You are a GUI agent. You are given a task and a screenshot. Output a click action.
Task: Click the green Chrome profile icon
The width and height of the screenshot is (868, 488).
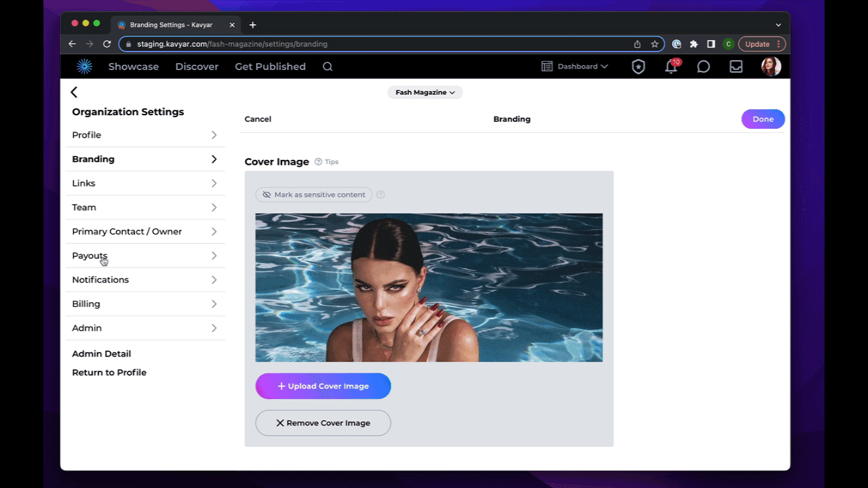[x=728, y=44]
